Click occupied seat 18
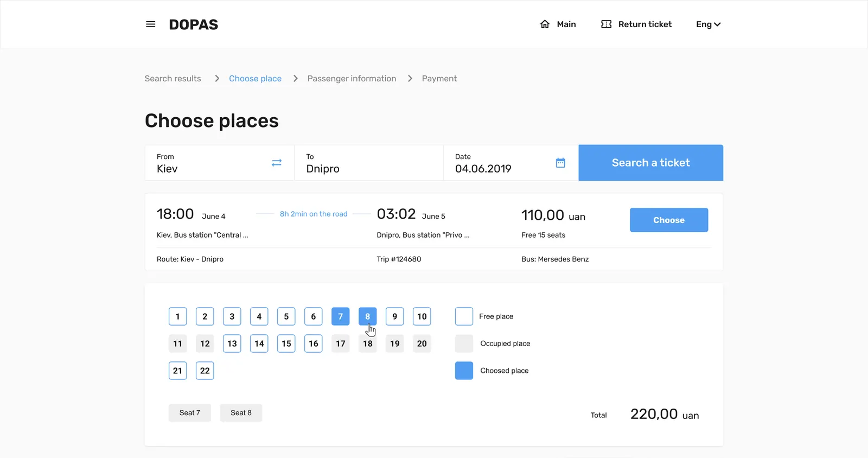 point(368,343)
